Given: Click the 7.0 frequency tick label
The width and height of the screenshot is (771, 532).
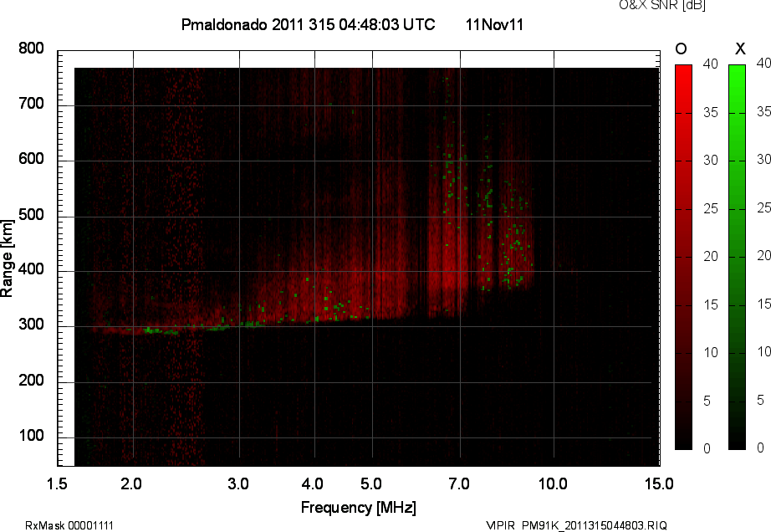Looking at the screenshot, I should [459, 484].
